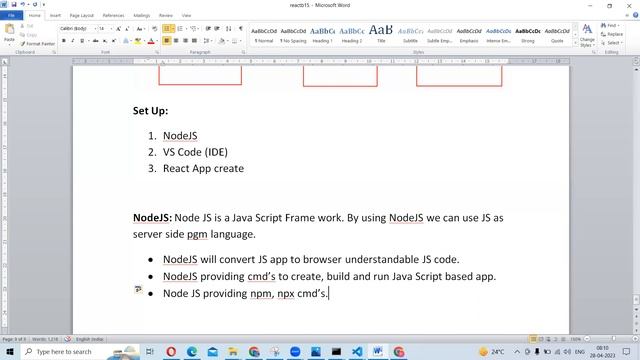
Task: Open the font name dropdown
Action: coord(96,29)
